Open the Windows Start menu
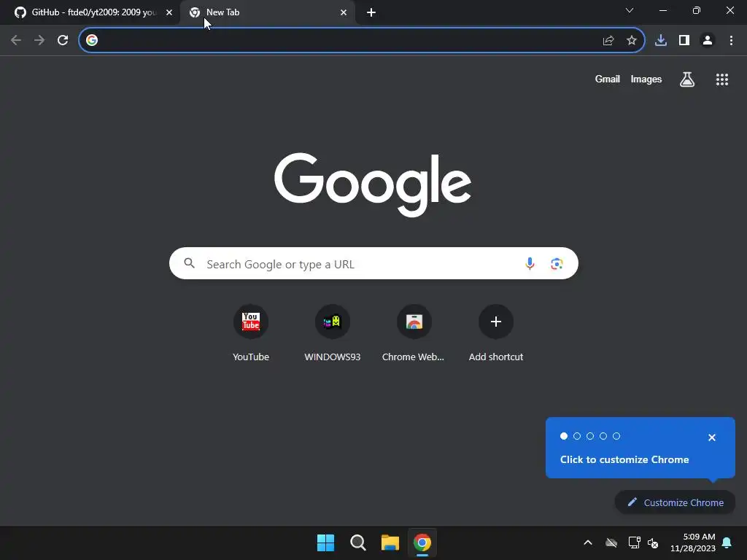The image size is (747, 560). [x=326, y=542]
